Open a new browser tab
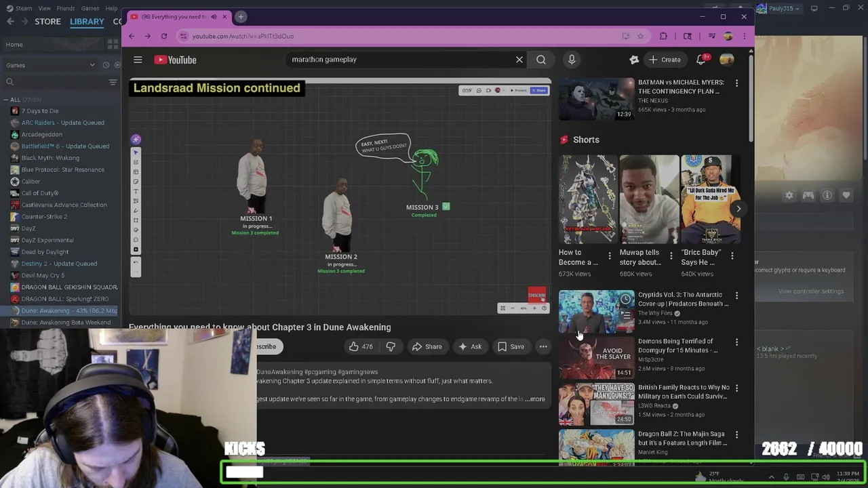The width and height of the screenshot is (868, 488). coord(241,16)
